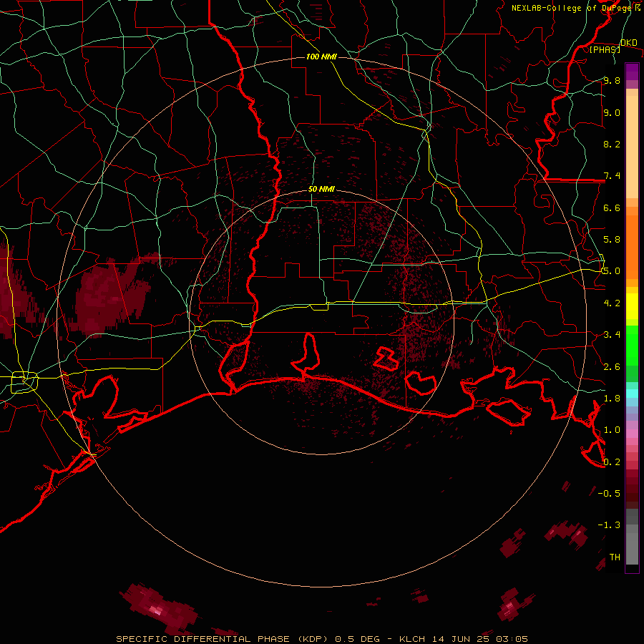Pick the purple top segment of the color bar

(x=632, y=72)
